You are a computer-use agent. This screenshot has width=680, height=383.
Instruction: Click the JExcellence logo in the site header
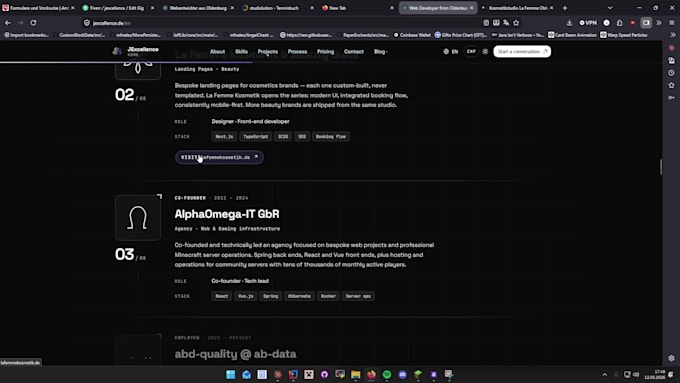[135, 51]
